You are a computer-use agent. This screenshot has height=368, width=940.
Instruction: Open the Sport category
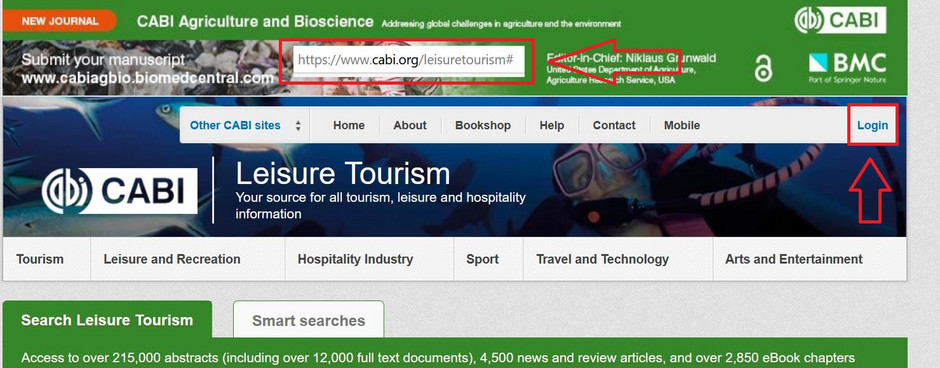pos(489,259)
